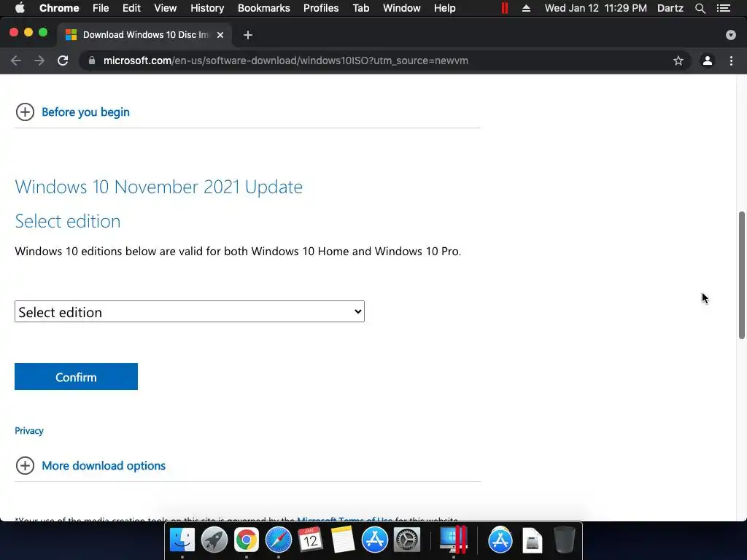Open a new tab with the plus button
The width and height of the screenshot is (747, 560).
click(x=248, y=35)
